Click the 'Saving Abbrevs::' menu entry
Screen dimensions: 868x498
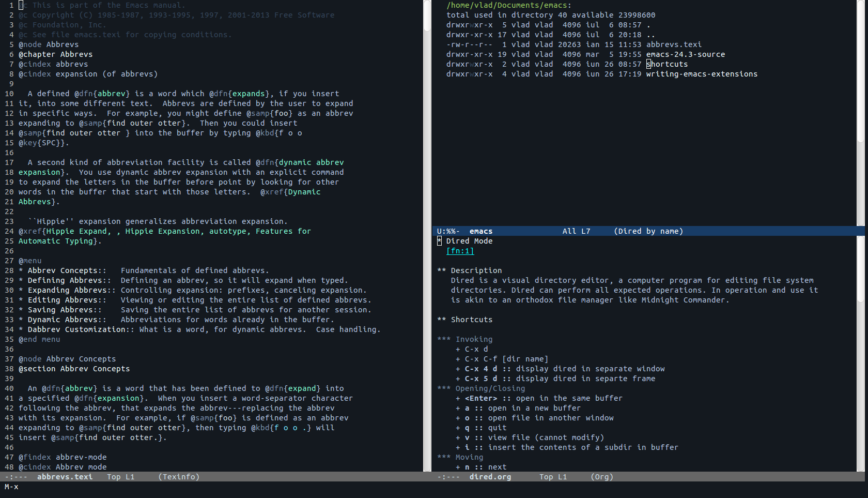click(x=65, y=310)
